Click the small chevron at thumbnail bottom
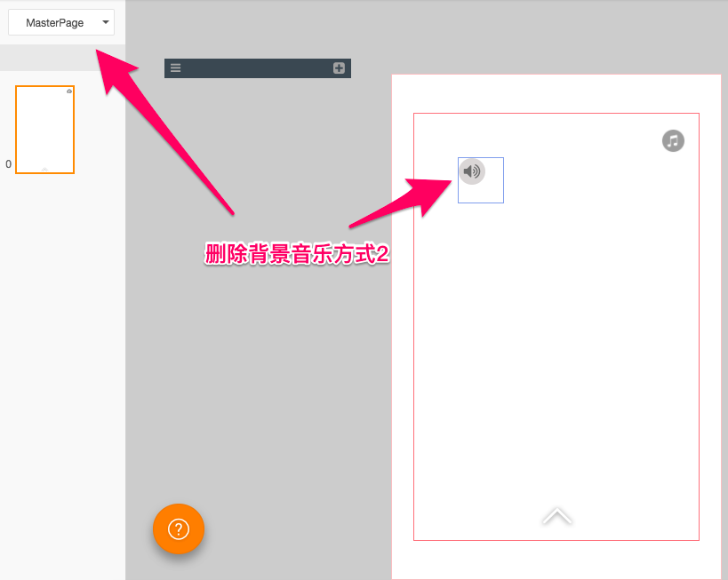 44,169
